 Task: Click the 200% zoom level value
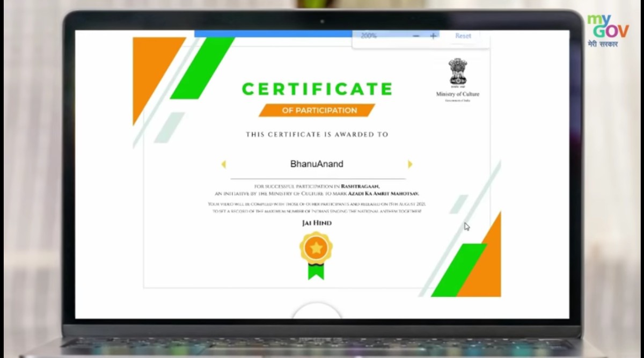(x=369, y=36)
